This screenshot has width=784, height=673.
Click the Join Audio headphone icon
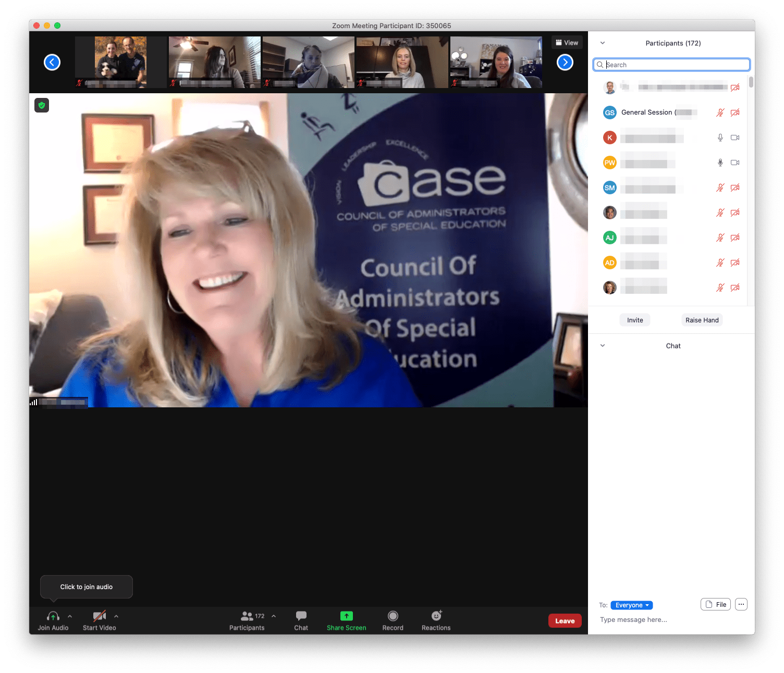[53, 616]
